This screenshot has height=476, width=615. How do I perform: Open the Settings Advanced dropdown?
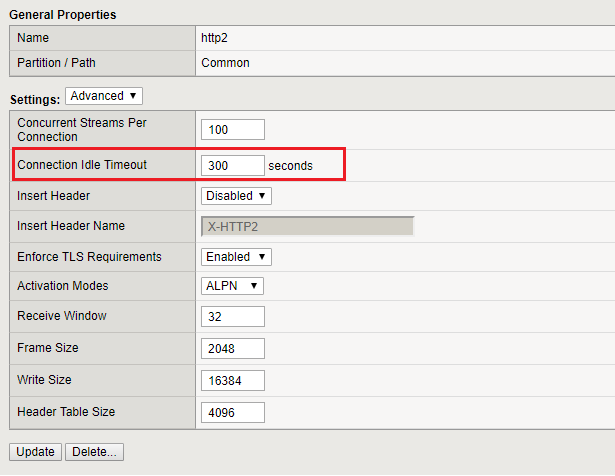[x=104, y=96]
